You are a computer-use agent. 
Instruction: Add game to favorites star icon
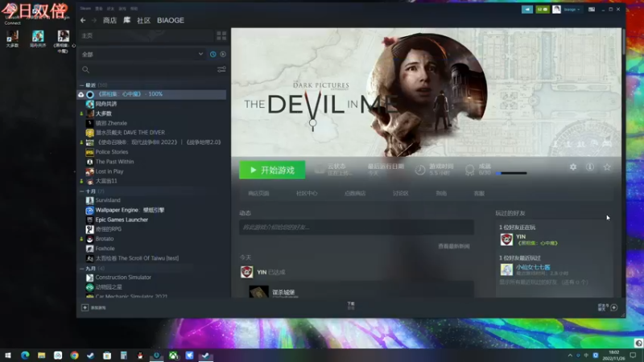[x=607, y=167]
